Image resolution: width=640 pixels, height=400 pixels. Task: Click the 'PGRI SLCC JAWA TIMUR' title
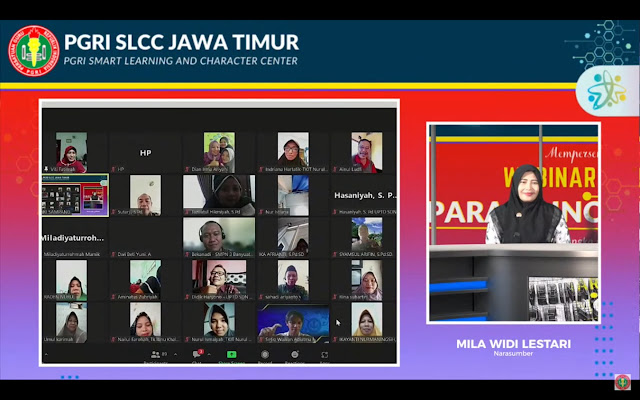(x=181, y=42)
